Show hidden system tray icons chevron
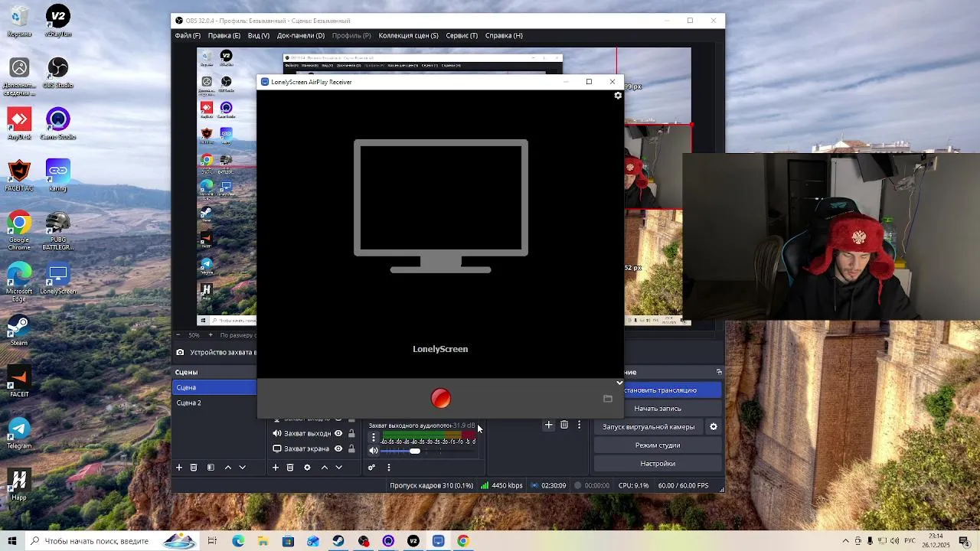This screenshot has height=551, width=980. (x=845, y=541)
